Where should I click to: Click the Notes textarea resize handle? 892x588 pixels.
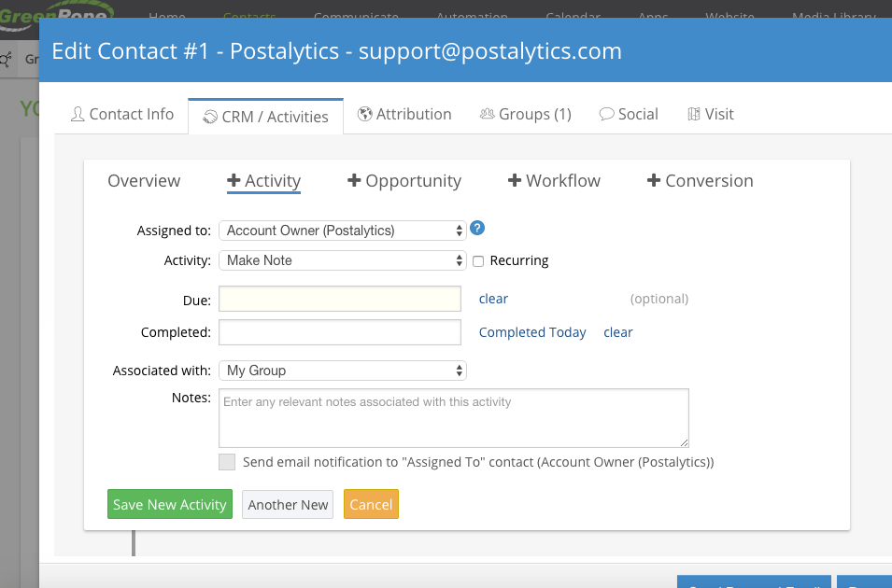click(x=684, y=442)
